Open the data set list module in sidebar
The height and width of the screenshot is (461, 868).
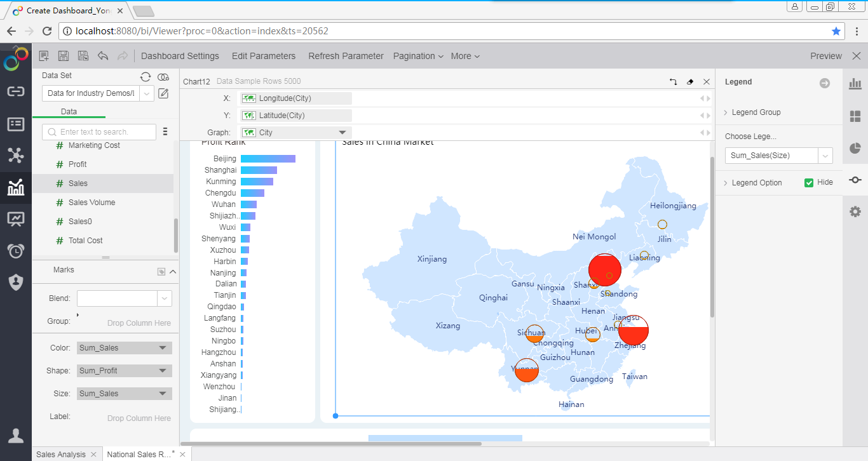pyautogui.click(x=16, y=124)
